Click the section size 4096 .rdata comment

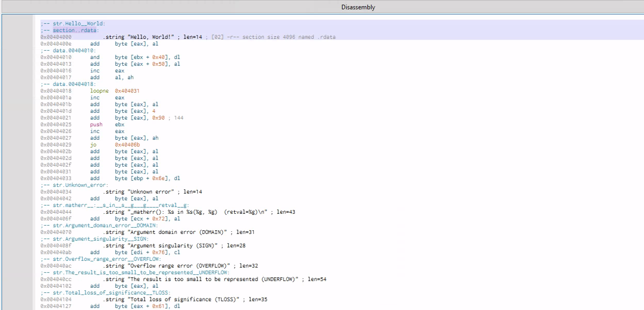tap(273, 37)
